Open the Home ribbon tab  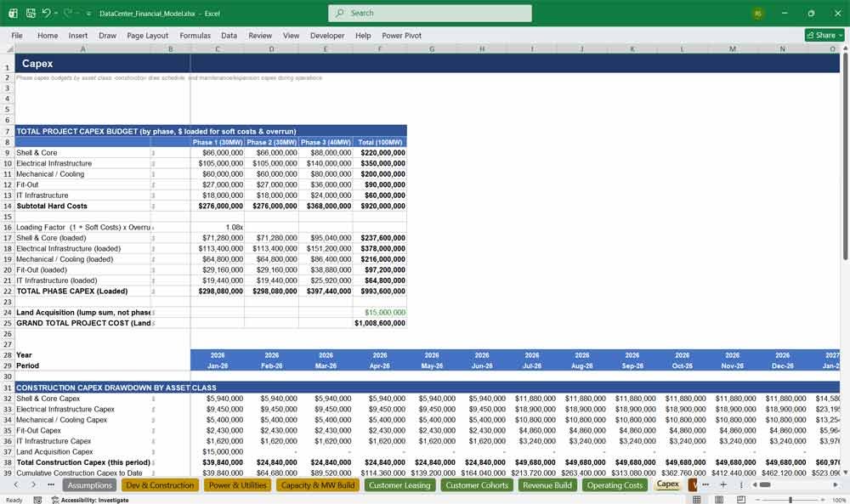pyautogui.click(x=48, y=35)
